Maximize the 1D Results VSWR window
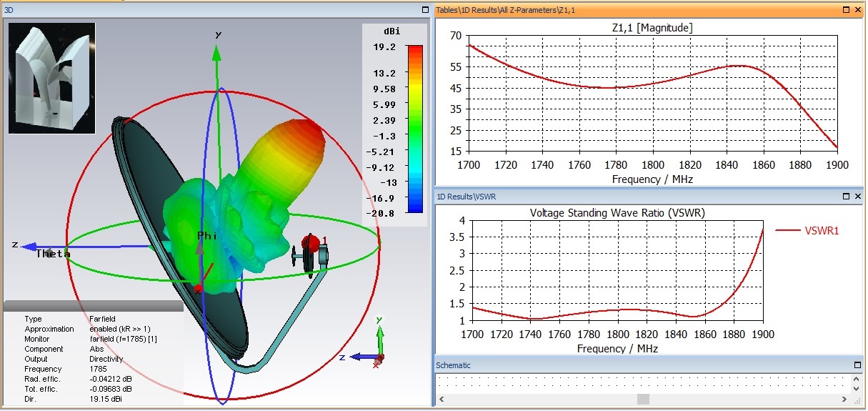Viewport: 868px width, 411px height. point(845,196)
